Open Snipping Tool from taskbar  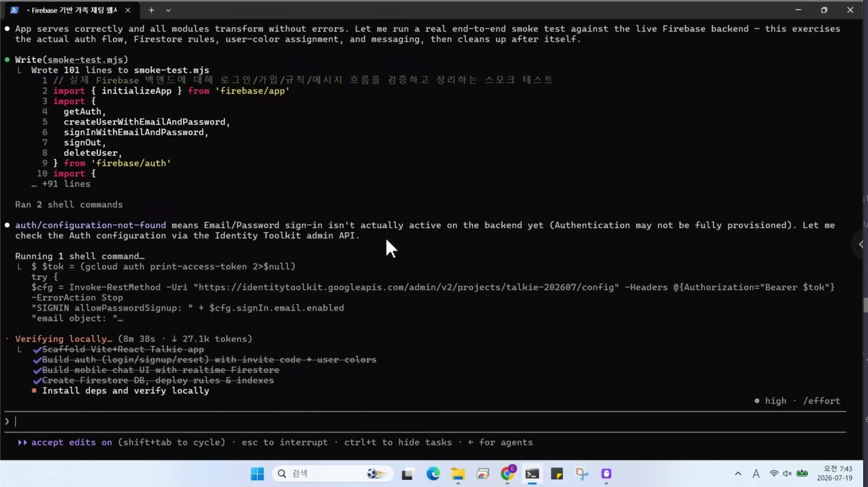[582, 474]
